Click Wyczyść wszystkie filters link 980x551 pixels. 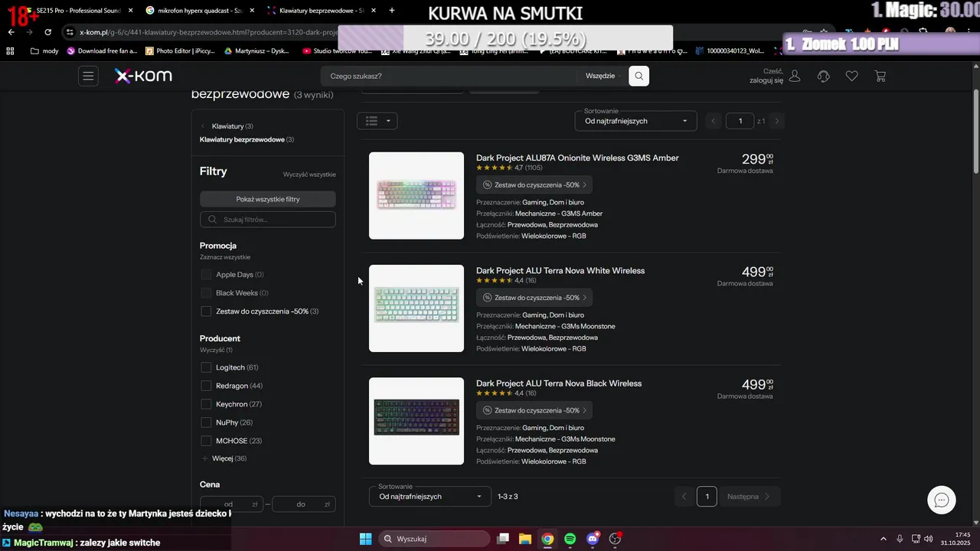[x=309, y=174]
